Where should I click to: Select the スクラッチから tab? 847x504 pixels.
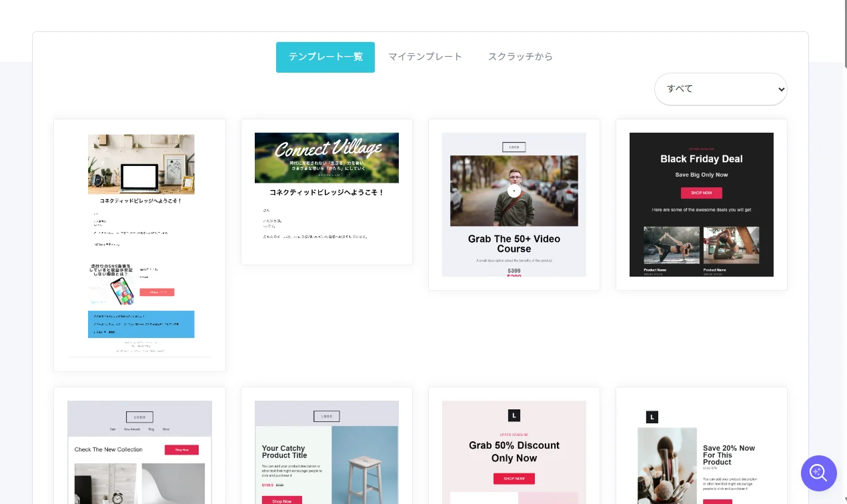pyautogui.click(x=520, y=57)
